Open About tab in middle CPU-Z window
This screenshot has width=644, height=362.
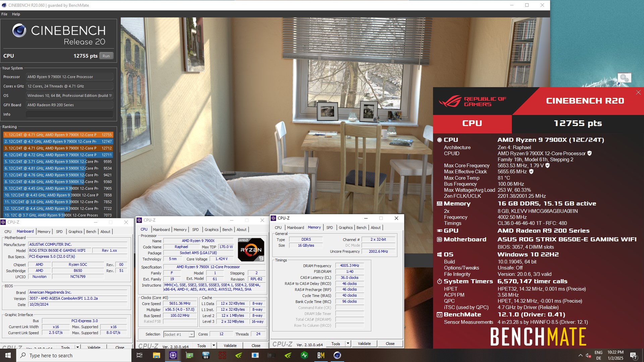241,230
